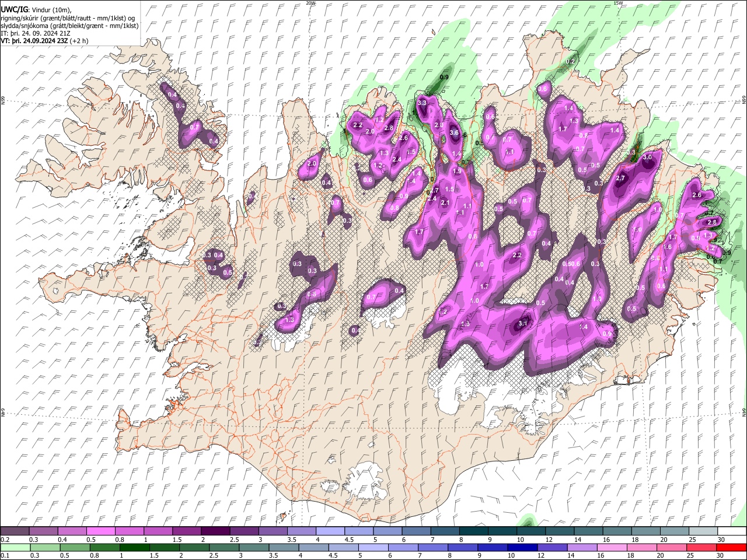
Task: Pick lower legend bright red swatch above 30
Action: (x=731, y=547)
